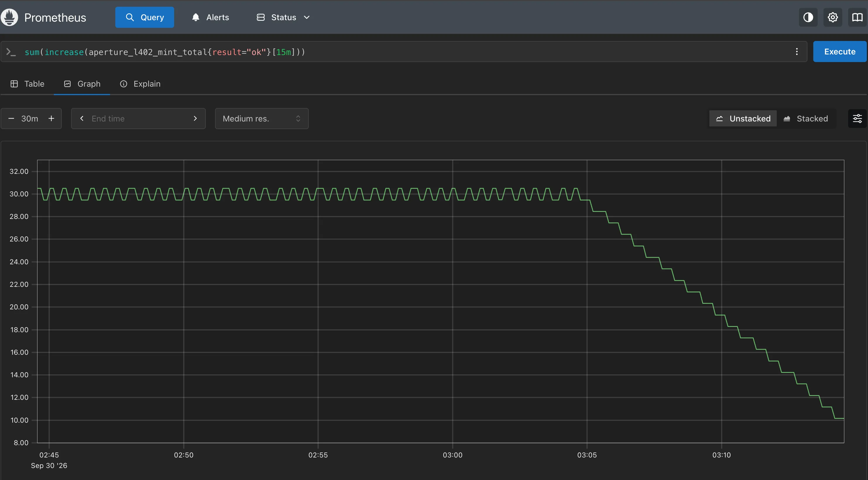Increase range with the plus icon
This screenshot has width=868, height=480.
(51, 118)
